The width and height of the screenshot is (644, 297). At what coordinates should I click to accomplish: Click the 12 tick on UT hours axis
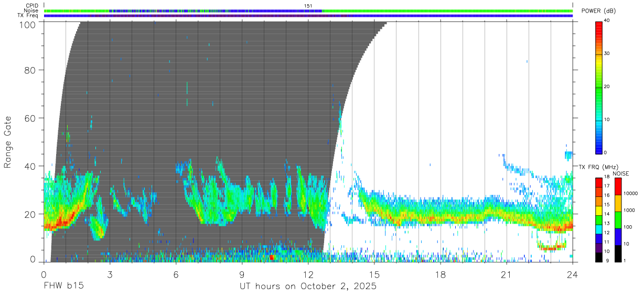coord(308,274)
